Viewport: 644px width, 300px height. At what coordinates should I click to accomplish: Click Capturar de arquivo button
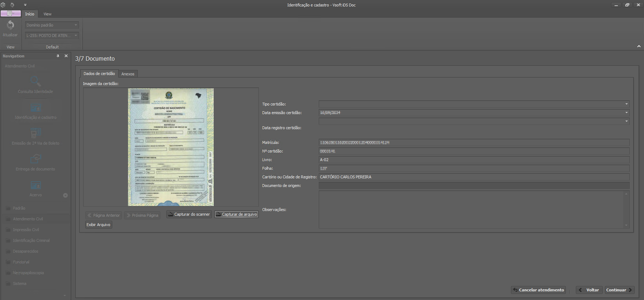tap(236, 214)
